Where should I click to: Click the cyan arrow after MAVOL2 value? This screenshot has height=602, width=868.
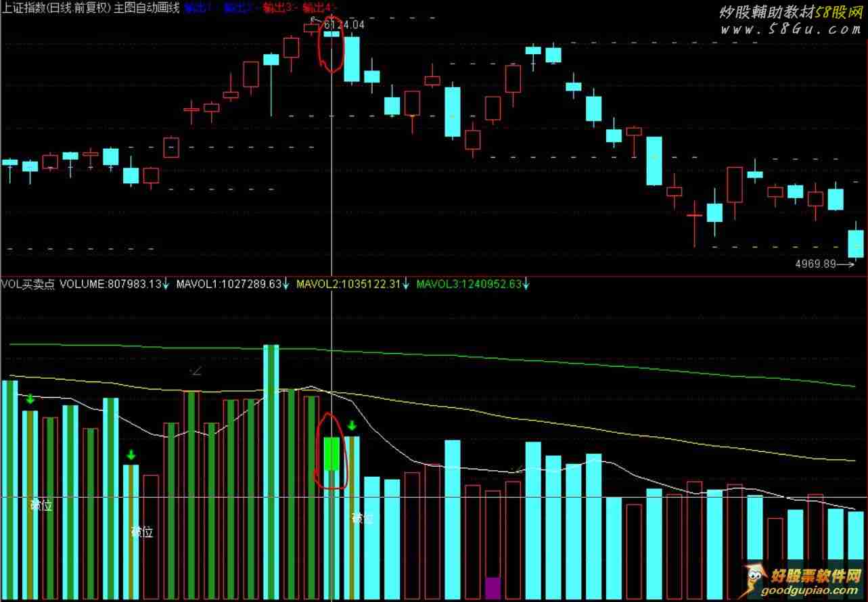(406, 284)
